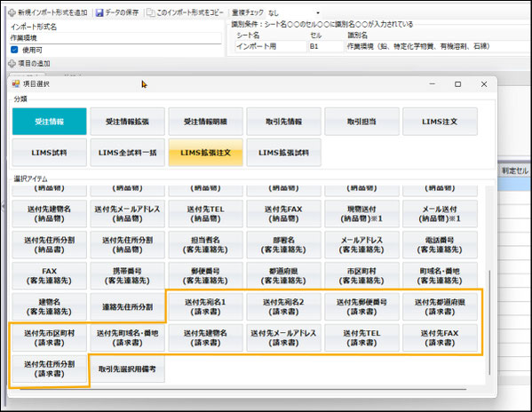Choose 送付先メールアドレス(請求書) item
Screen dimensions: 532x412
tap(283, 337)
